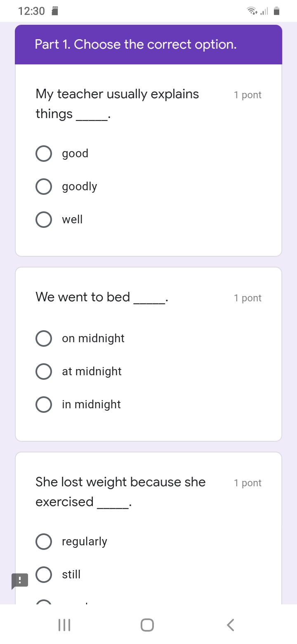This screenshot has width=297, height=644.
Task: Tap the SD card notification icon
Action: click(x=54, y=11)
